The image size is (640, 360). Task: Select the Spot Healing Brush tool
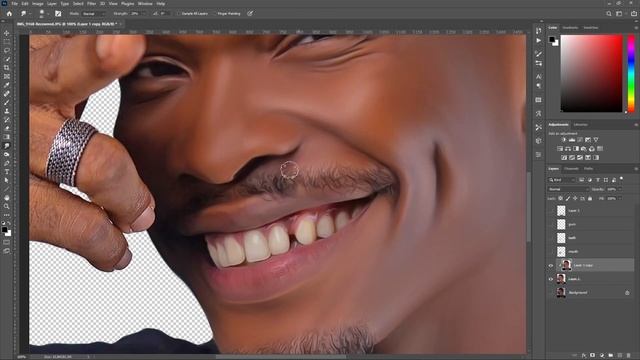click(7, 93)
